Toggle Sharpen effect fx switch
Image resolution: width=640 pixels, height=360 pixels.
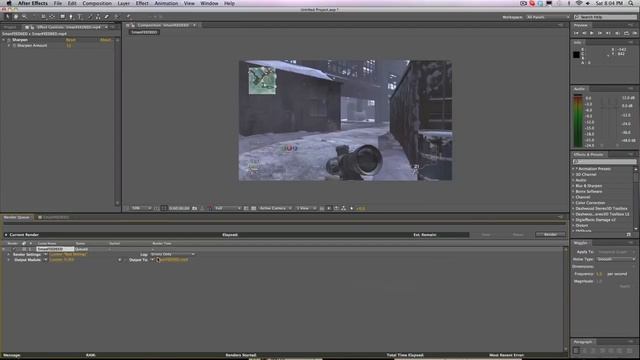point(9,40)
